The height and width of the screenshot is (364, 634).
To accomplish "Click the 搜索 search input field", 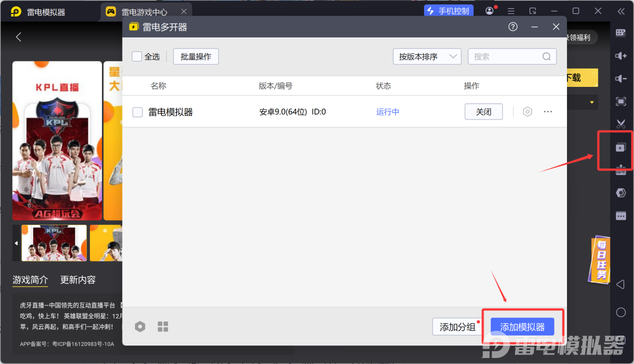I will point(505,56).
